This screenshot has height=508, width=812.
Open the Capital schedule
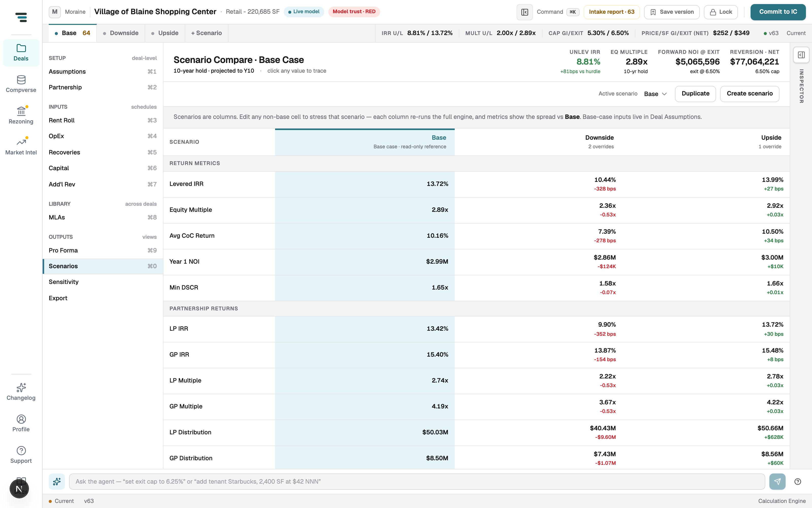tap(103, 168)
